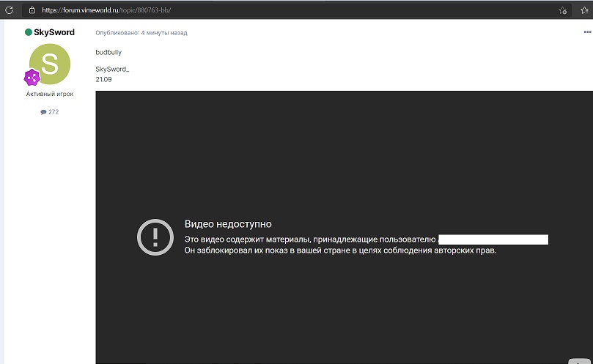Add this page to favorites via star icon
The width and height of the screenshot is (593, 364).
[x=562, y=10]
